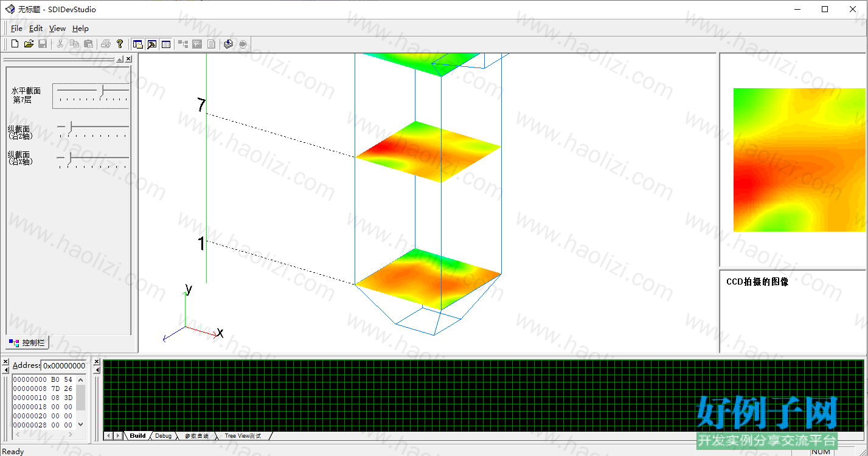Image resolution: width=868 pixels, height=456 pixels.
Task: Click the Save floppy disk icon
Action: (x=43, y=44)
